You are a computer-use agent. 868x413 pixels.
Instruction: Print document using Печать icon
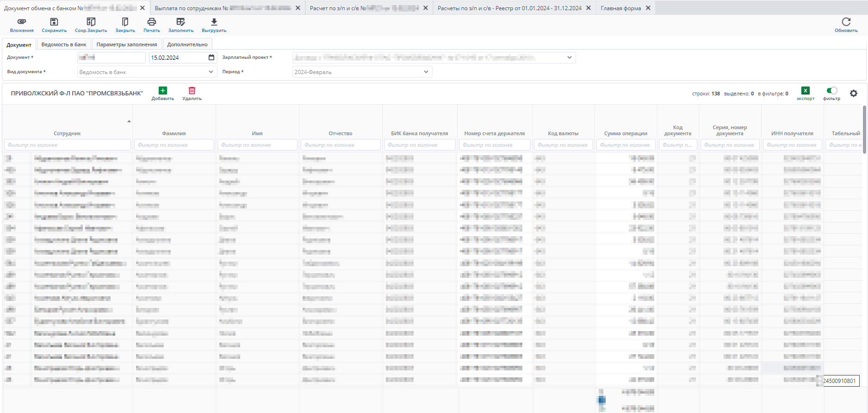coord(152,22)
